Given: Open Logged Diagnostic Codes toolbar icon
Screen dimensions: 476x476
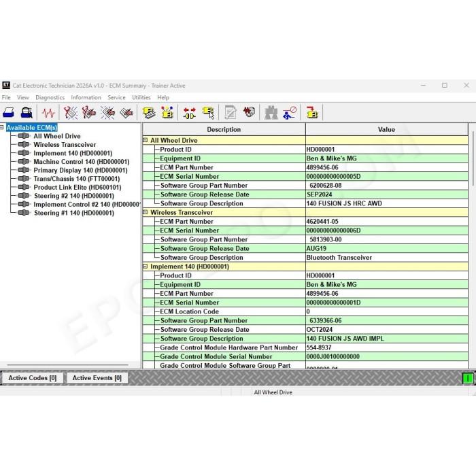Looking at the screenshot, I should (89, 113).
